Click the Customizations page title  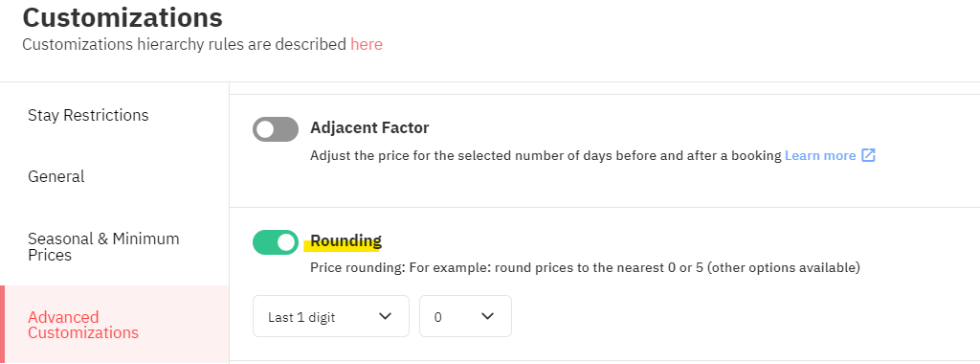[x=122, y=17]
